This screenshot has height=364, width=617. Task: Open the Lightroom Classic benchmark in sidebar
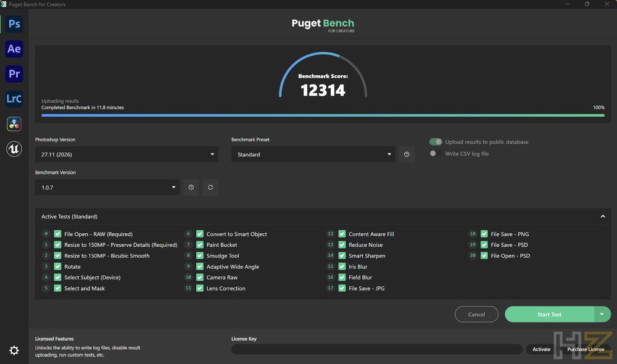coord(14,99)
